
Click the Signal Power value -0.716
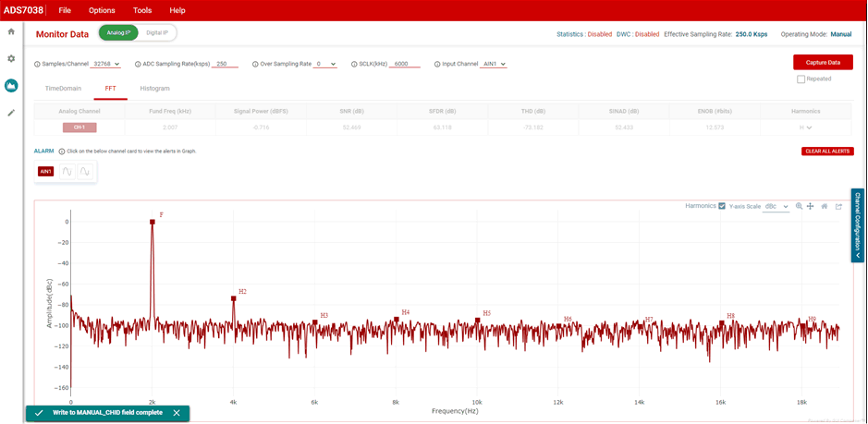pos(261,127)
